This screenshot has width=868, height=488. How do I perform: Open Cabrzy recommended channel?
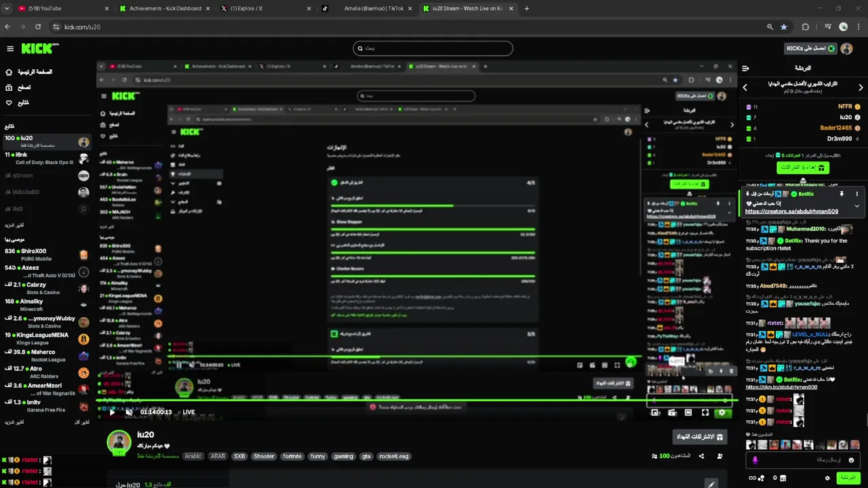(46, 288)
